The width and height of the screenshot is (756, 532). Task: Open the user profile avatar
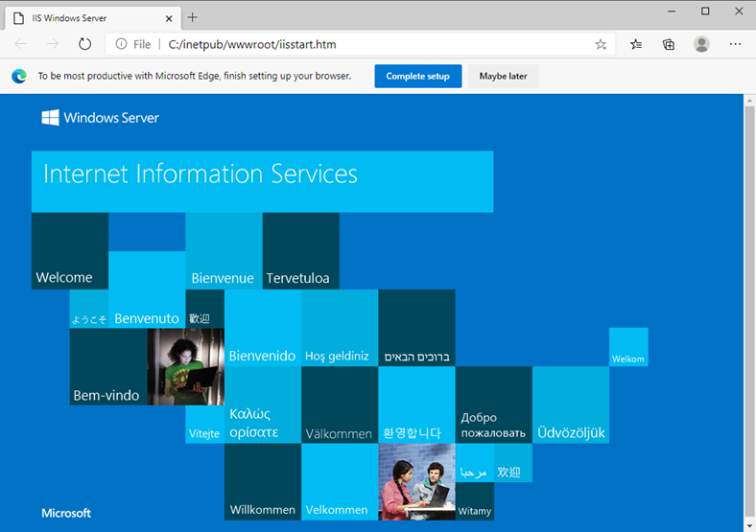coord(701,44)
